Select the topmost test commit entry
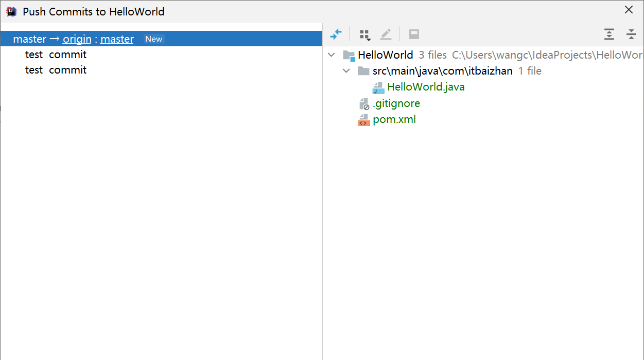Image resolution: width=644 pixels, height=360 pixels. pos(56,55)
